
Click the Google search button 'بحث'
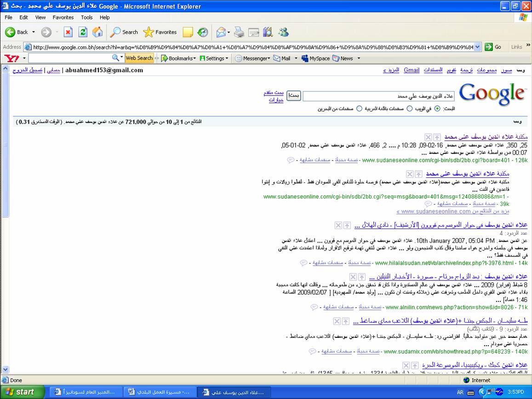pos(294,96)
